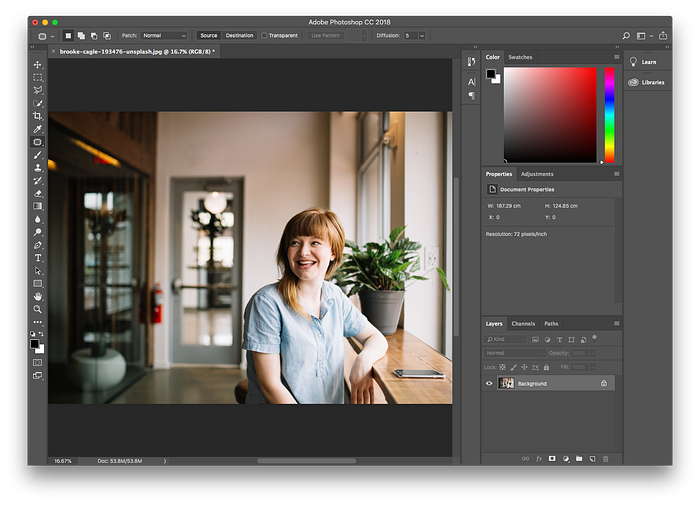
Task: Select the Clone Stamp tool
Action: pyautogui.click(x=38, y=168)
